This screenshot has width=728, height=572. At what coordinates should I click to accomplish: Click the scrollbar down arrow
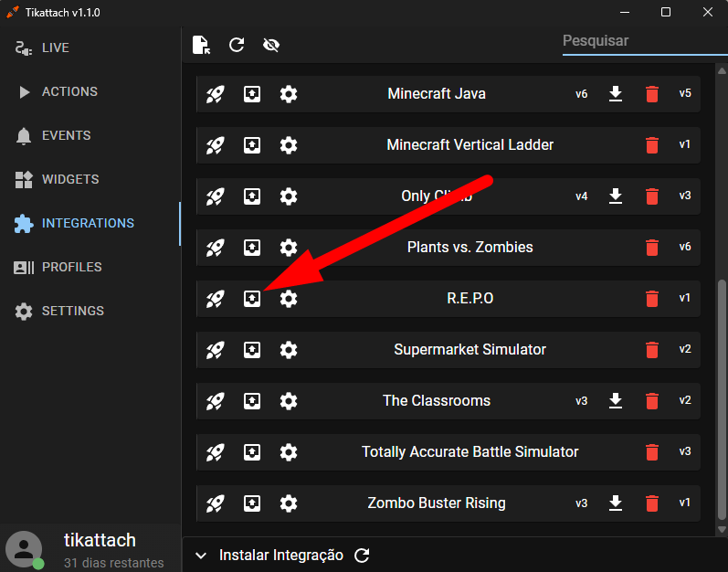pos(722,529)
